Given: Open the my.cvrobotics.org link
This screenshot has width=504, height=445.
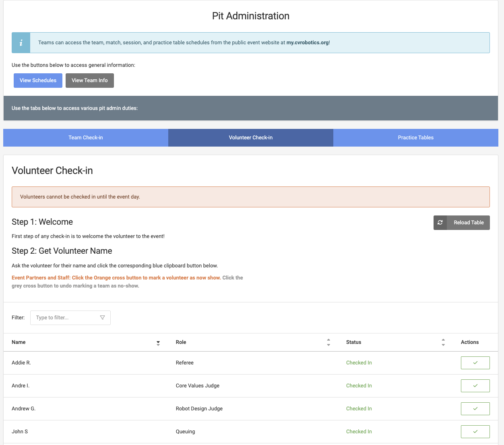Looking at the screenshot, I should (307, 43).
